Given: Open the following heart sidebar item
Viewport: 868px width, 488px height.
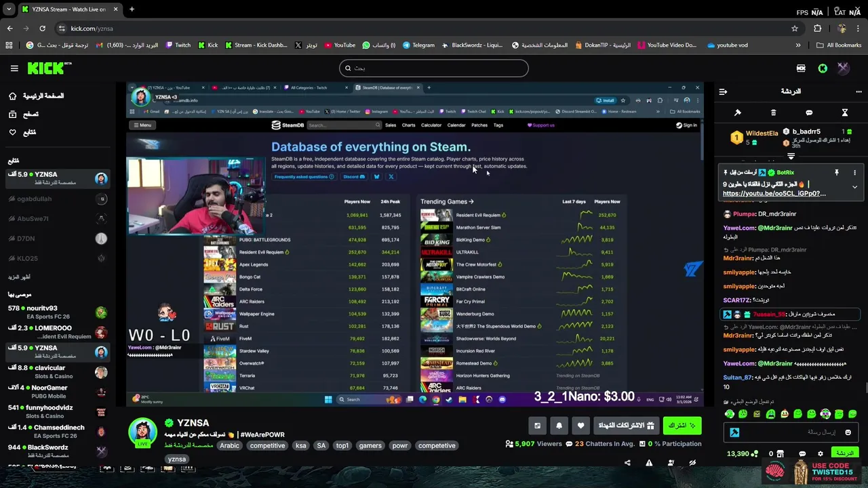Looking at the screenshot, I should (x=22, y=132).
